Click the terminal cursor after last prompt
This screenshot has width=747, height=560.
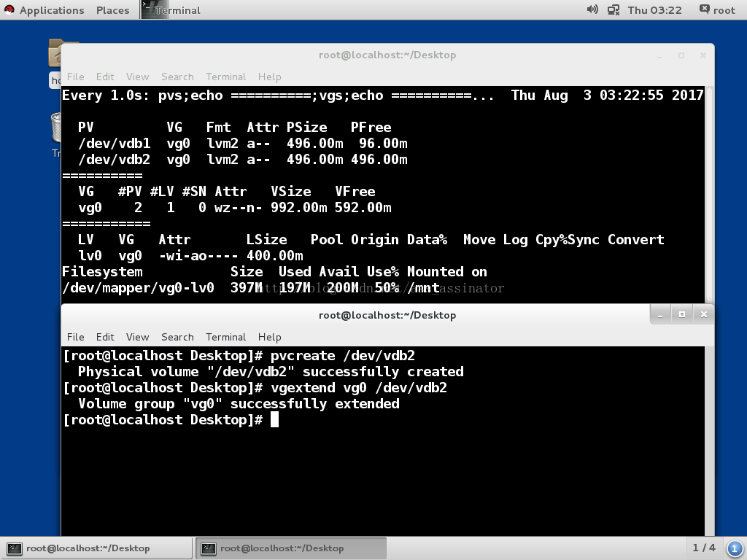tap(274, 419)
